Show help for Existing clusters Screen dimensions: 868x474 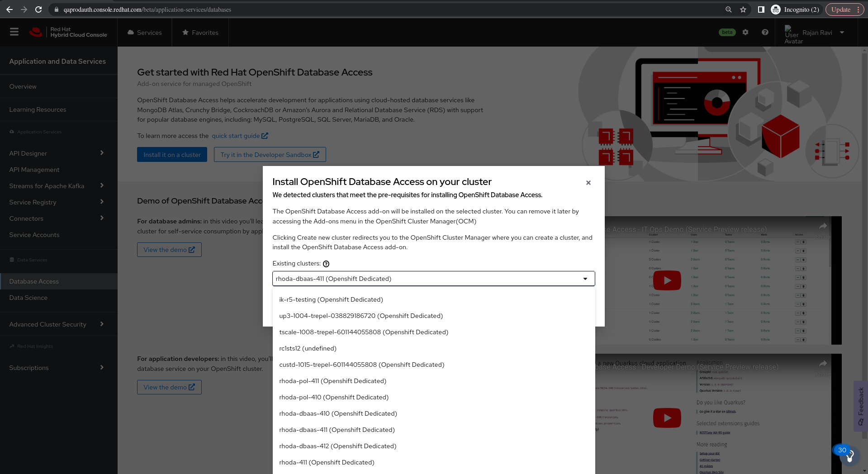pos(326,264)
